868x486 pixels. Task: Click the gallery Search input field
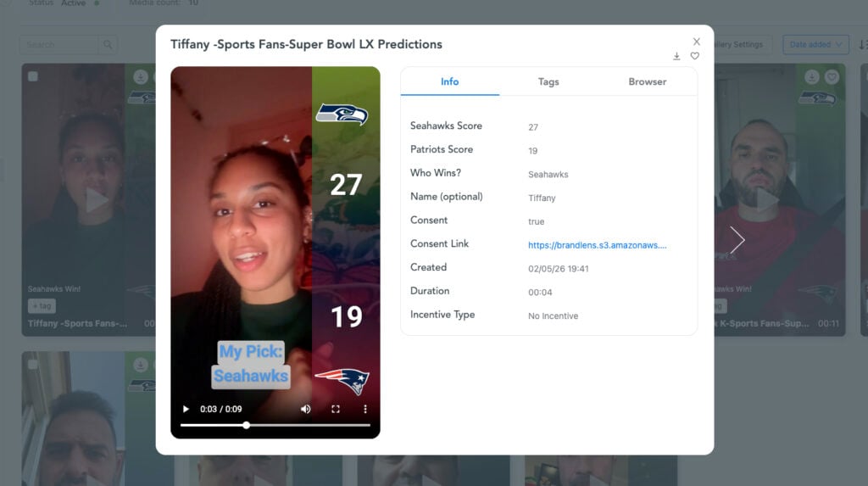coord(59,45)
